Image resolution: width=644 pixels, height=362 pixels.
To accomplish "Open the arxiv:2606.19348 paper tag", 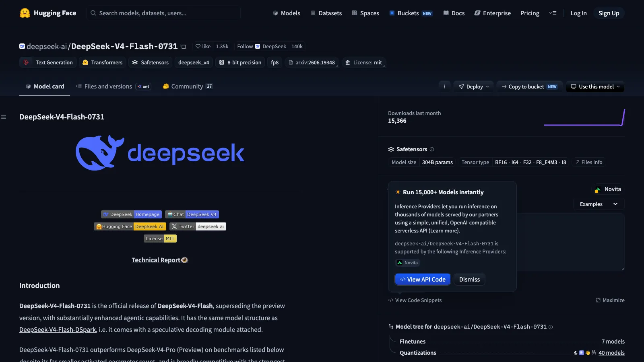I will (312, 62).
